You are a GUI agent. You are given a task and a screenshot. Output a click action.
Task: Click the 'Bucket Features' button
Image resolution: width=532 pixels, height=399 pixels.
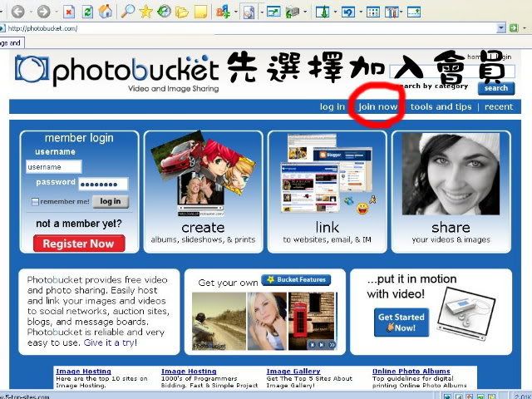tap(296, 280)
